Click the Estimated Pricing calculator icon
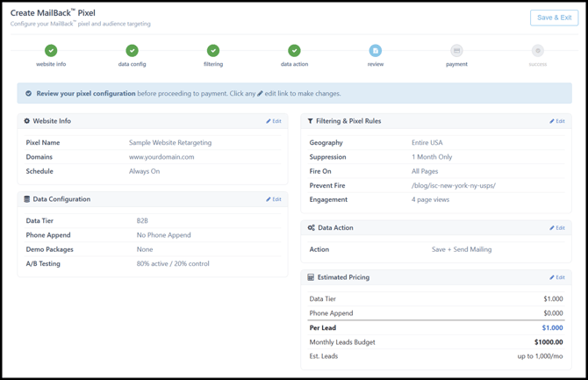The width and height of the screenshot is (588, 380). (x=311, y=277)
